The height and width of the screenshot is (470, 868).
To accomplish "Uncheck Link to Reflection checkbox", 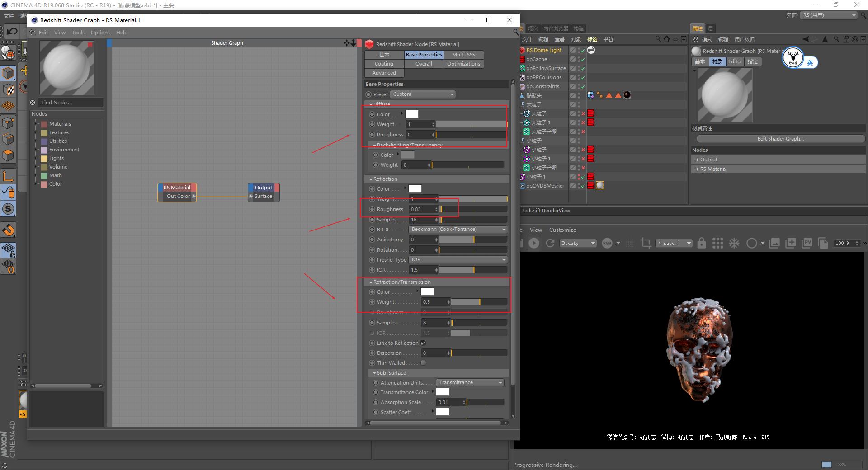I will [x=423, y=343].
